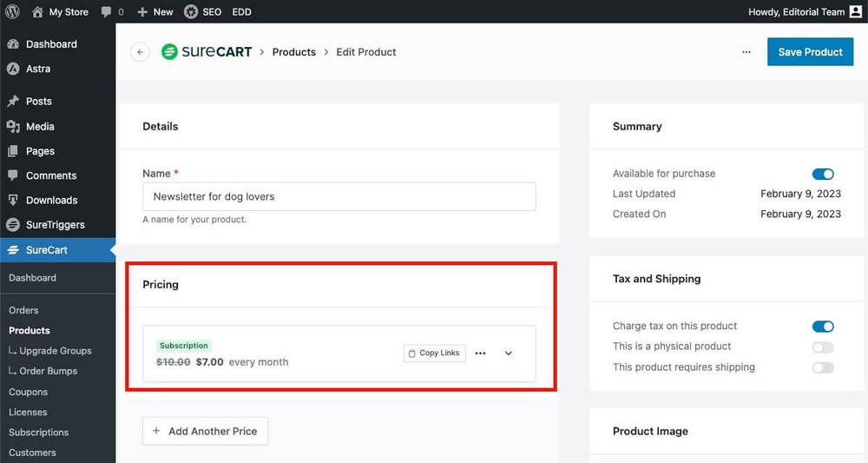Open Howdy, Editorial Team account menu
Image resolution: width=868 pixels, height=463 pixels.
805,11
